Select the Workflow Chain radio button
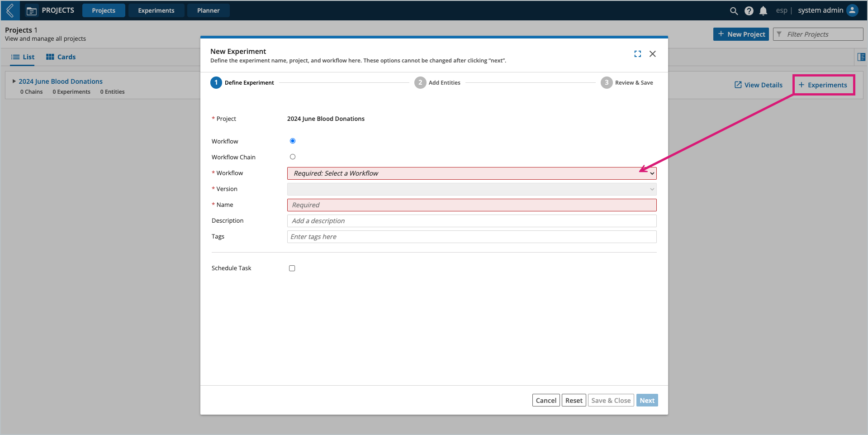Viewport: 868px width, 435px height. click(x=293, y=157)
